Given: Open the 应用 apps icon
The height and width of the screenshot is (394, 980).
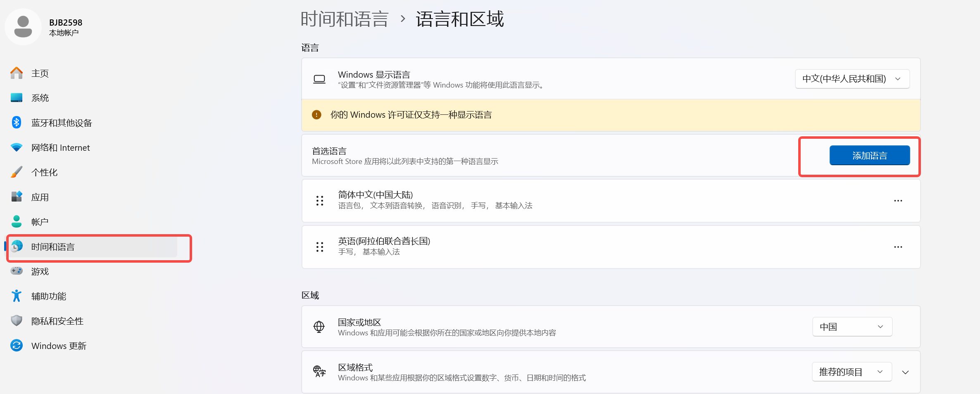Looking at the screenshot, I should click(x=17, y=197).
